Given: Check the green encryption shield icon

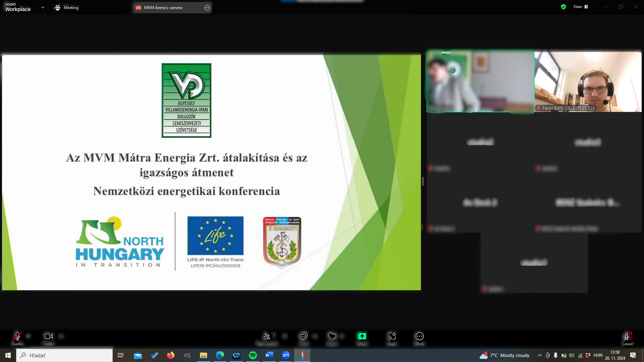Looking at the screenshot, I should pyautogui.click(x=563, y=7).
